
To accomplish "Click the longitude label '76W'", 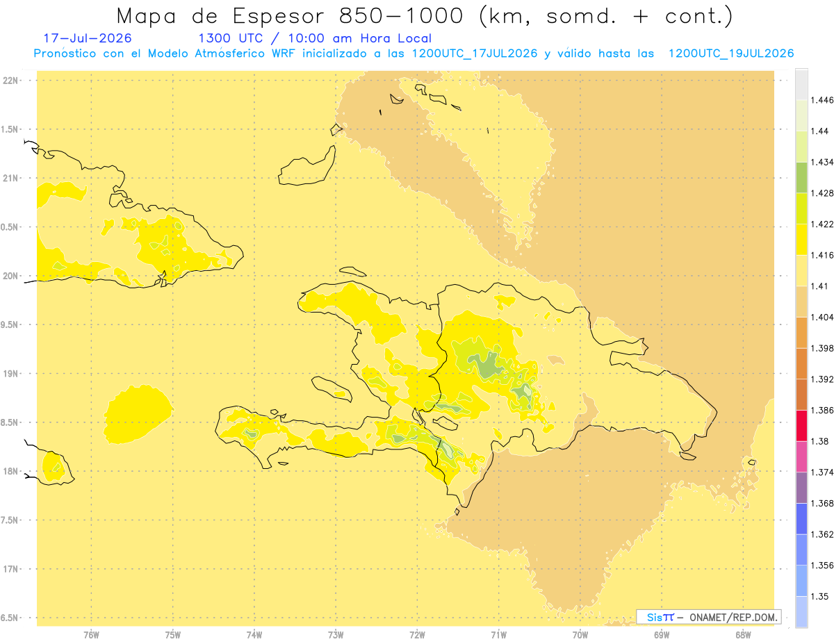I will pyautogui.click(x=91, y=634).
